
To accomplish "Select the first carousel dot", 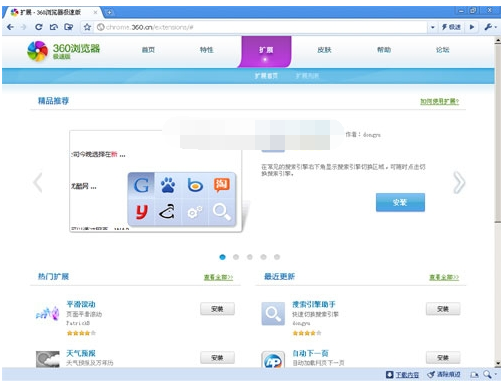I will point(222,257).
